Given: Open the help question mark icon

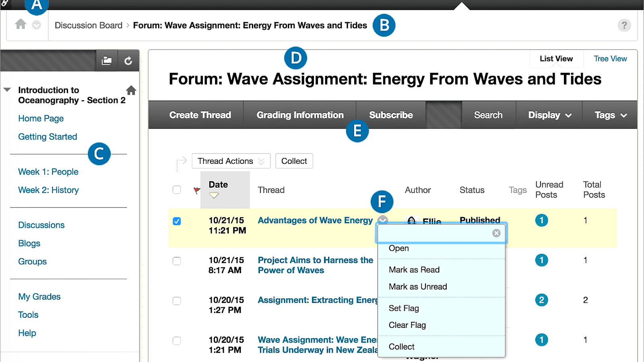Looking at the screenshot, I should pyautogui.click(x=624, y=25).
